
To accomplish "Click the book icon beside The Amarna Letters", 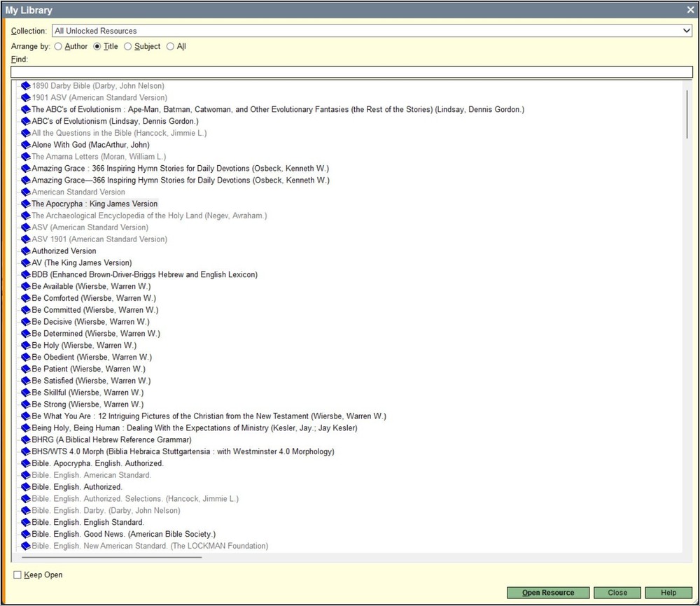I will click(x=26, y=157).
